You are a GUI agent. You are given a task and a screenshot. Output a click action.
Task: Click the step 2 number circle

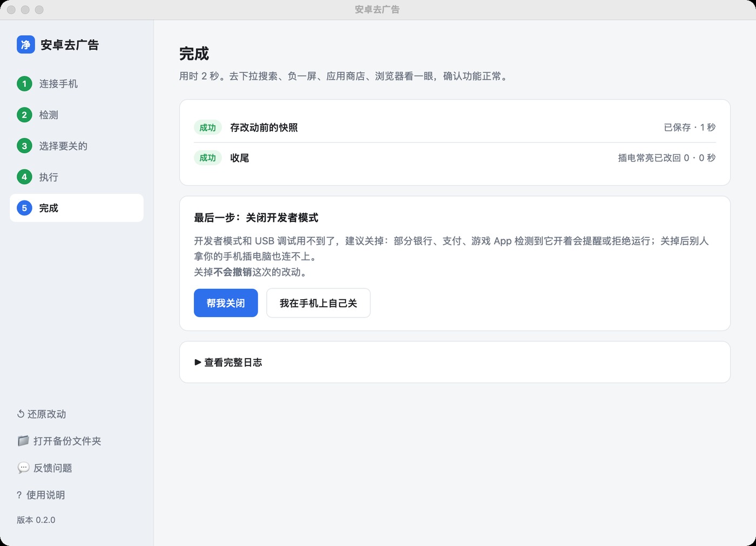click(x=24, y=115)
